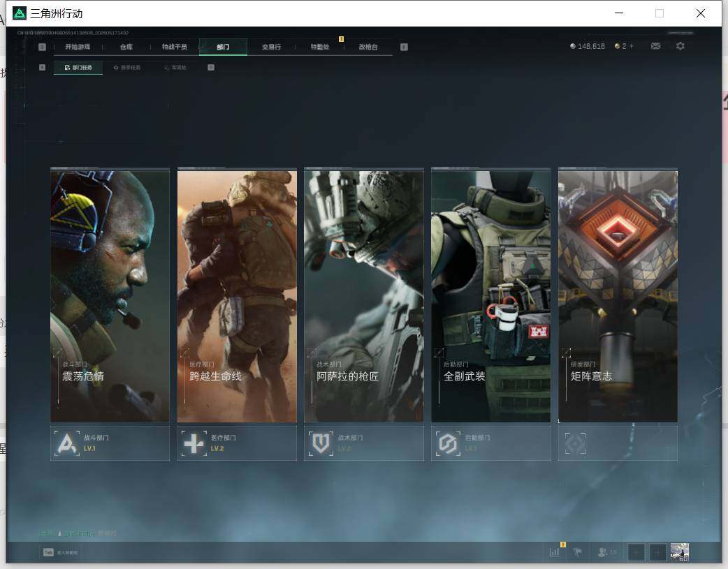Click the silver coin currency icon
Image resolution: width=728 pixels, height=569 pixels.
coord(572,46)
